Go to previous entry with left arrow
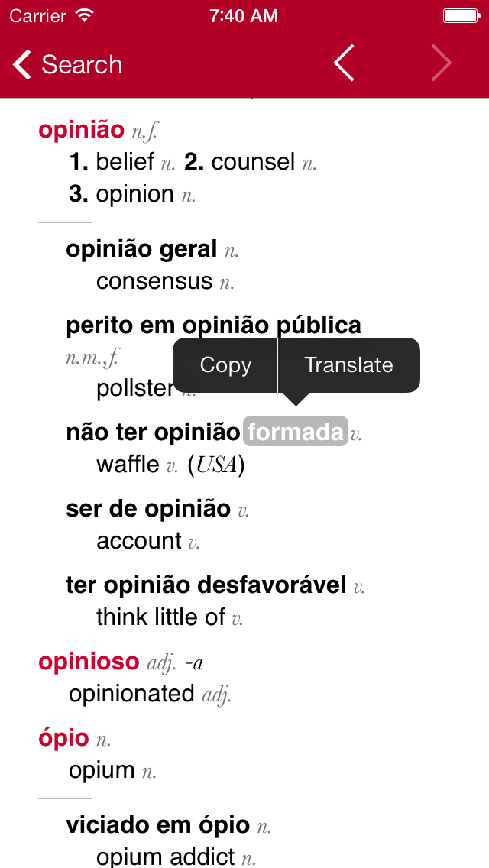Image resolution: width=489 pixels, height=868 pixels. point(344,63)
